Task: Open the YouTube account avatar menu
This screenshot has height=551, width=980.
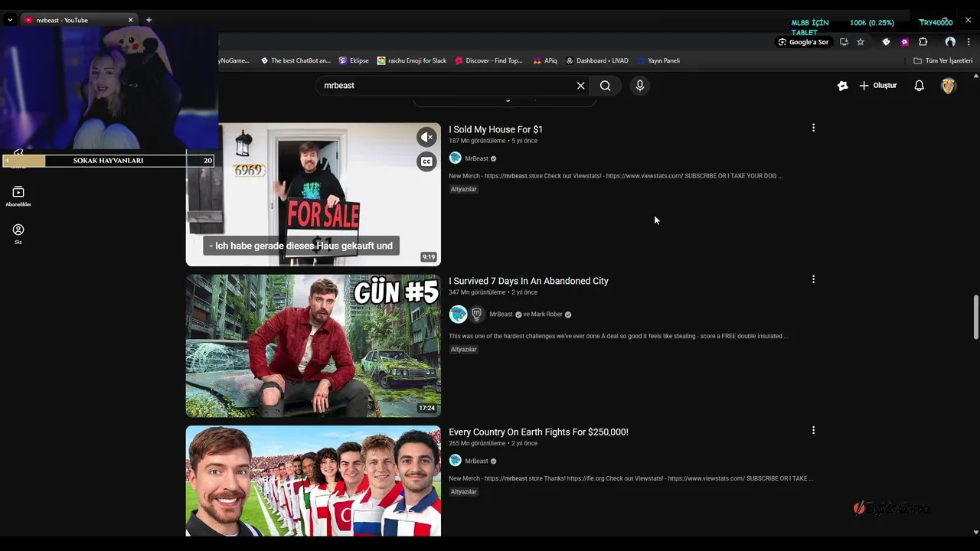Action: (x=949, y=86)
